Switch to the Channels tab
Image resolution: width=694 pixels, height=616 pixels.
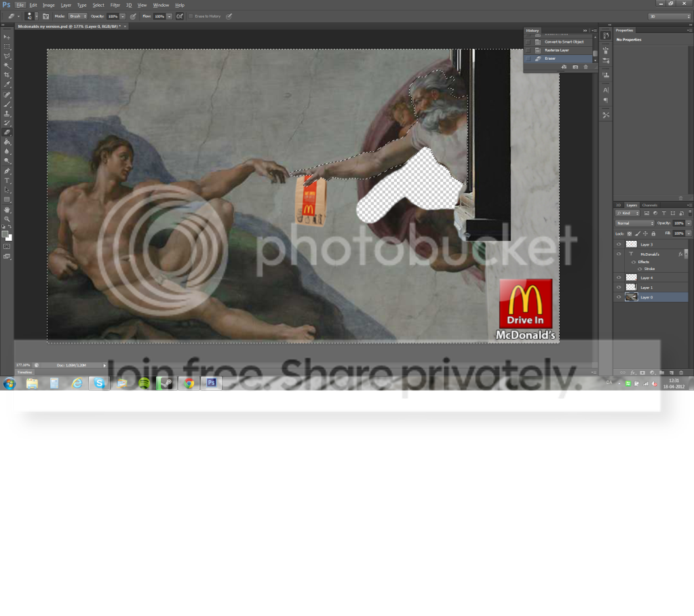click(649, 206)
